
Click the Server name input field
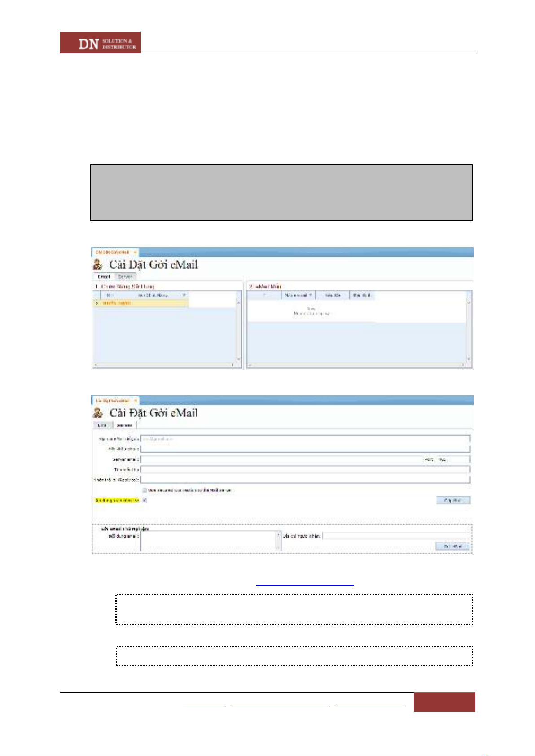[x=281, y=459]
